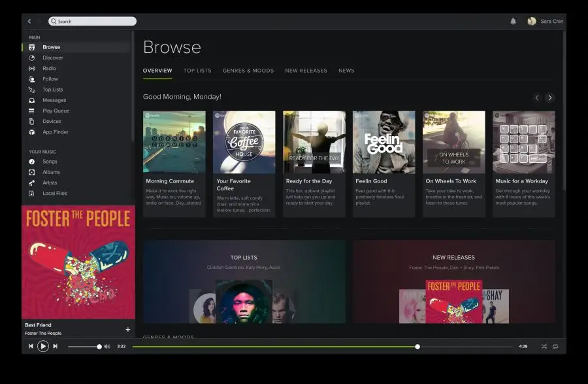Show previous playlists with left chevron
This screenshot has width=588, height=384.
click(x=537, y=97)
